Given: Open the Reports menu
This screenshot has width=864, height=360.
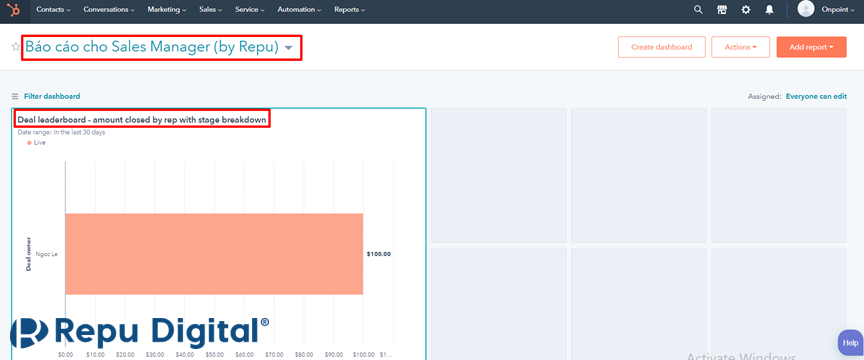Looking at the screenshot, I should click(x=349, y=9).
